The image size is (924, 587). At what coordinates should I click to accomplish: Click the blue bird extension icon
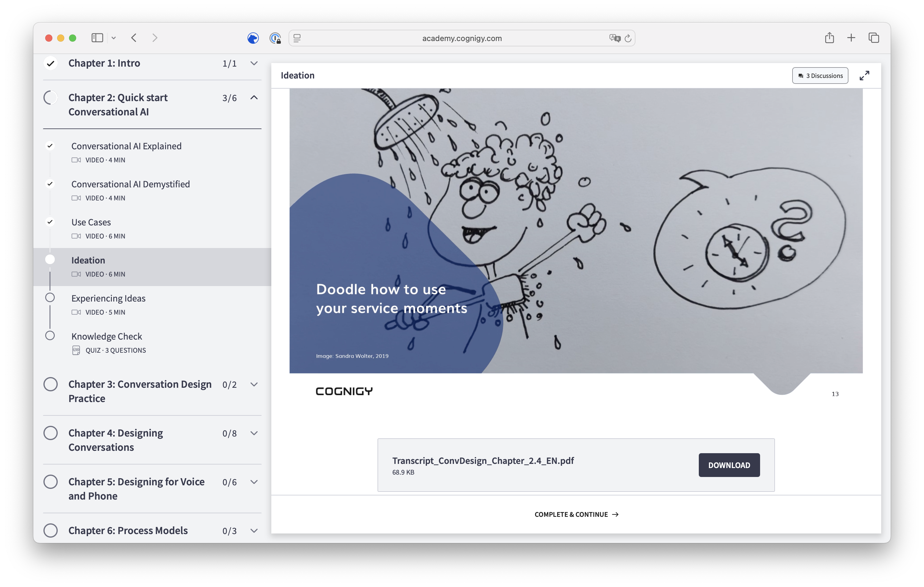tap(253, 38)
